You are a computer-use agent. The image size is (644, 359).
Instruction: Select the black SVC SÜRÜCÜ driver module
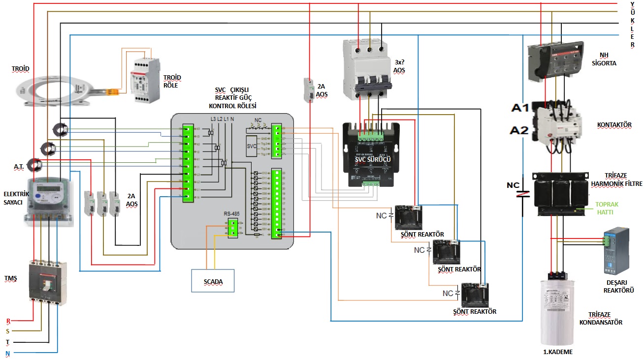pyautogui.click(x=371, y=154)
